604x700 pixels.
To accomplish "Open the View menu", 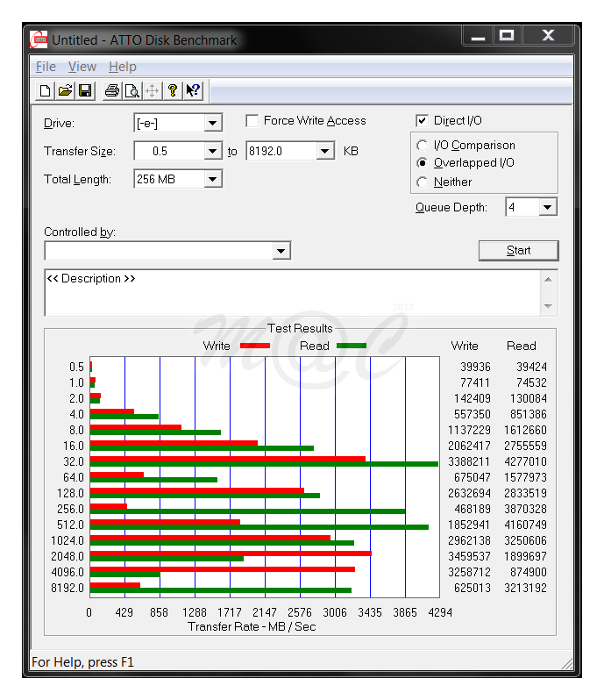I will pyautogui.click(x=82, y=67).
